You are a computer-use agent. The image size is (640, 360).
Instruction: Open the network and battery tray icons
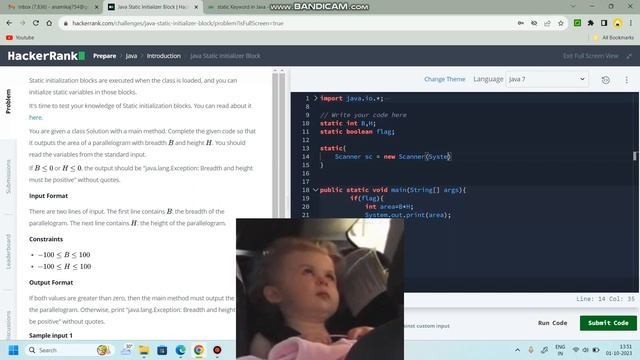[x=585, y=350]
